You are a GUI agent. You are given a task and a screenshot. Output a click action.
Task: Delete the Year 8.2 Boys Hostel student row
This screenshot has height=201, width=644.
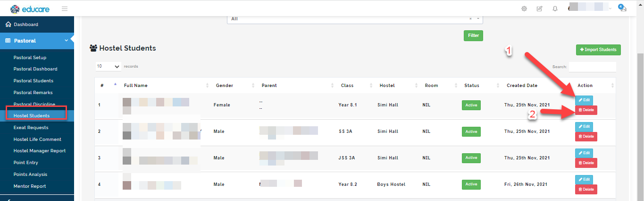click(x=586, y=189)
